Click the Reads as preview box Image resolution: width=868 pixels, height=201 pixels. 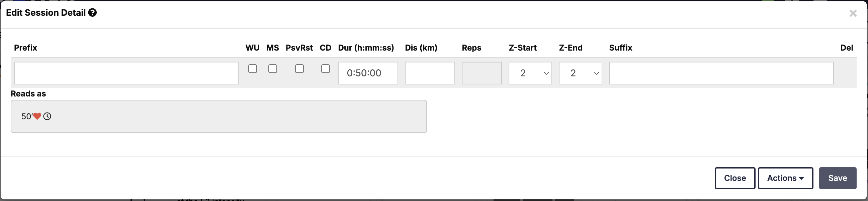[x=219, y=116]
